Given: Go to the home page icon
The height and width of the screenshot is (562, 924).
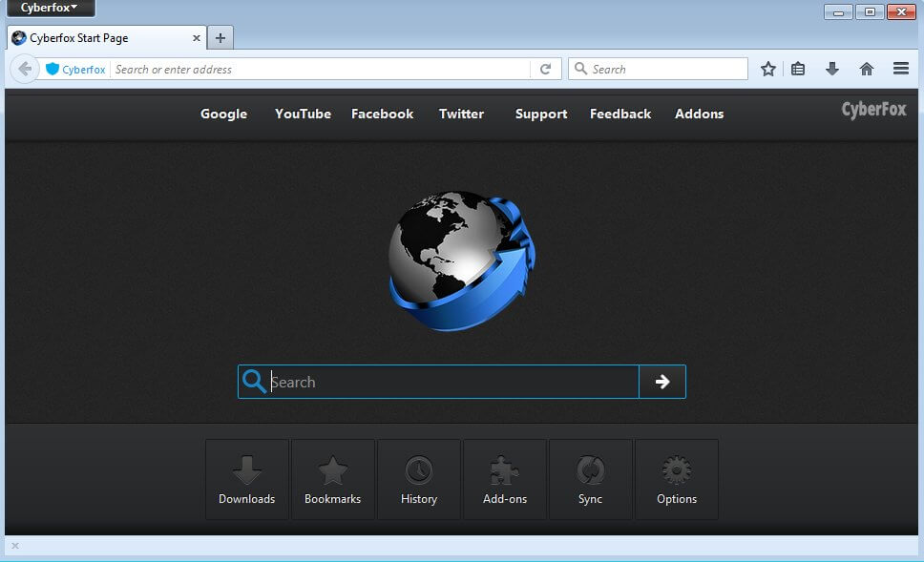Looking at the screenshot, I should [x=867, y=69].
